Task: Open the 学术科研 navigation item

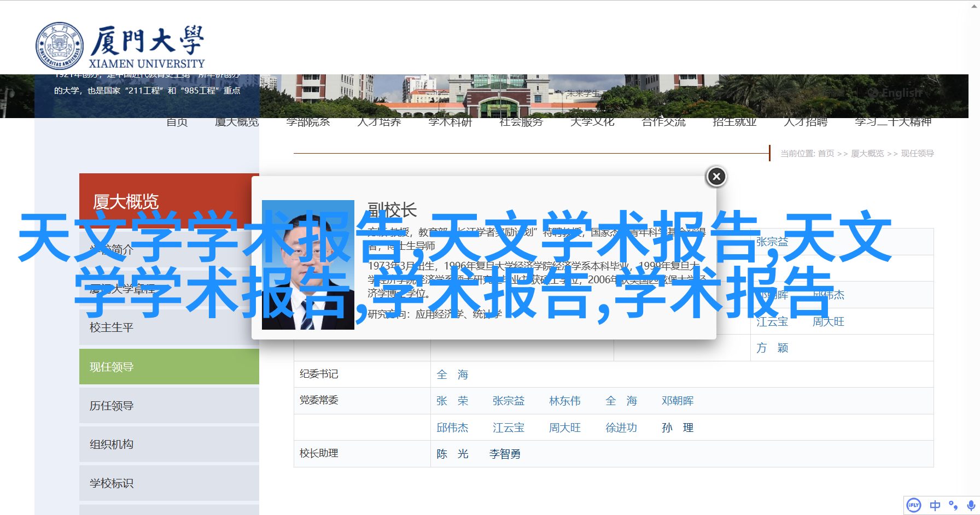Action: click(x=450, y=122)
